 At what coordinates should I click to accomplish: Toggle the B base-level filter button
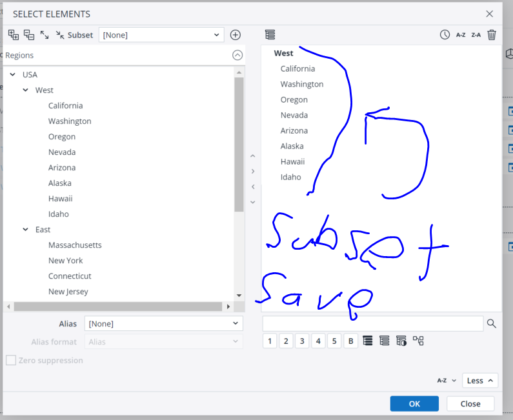point(350,341)
